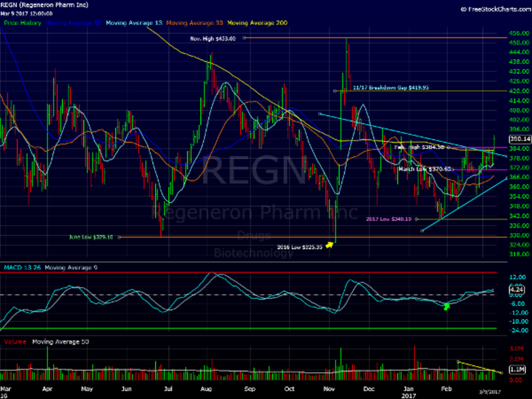Click the current price tag 390.14
This screenshot has width=532, height=399.
(520, 138)
